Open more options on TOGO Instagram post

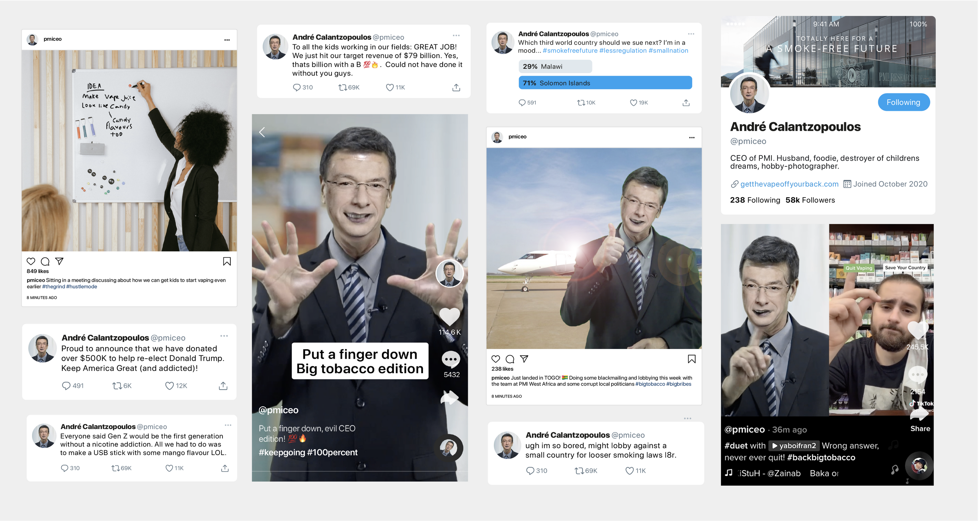(x=692, y=138)
